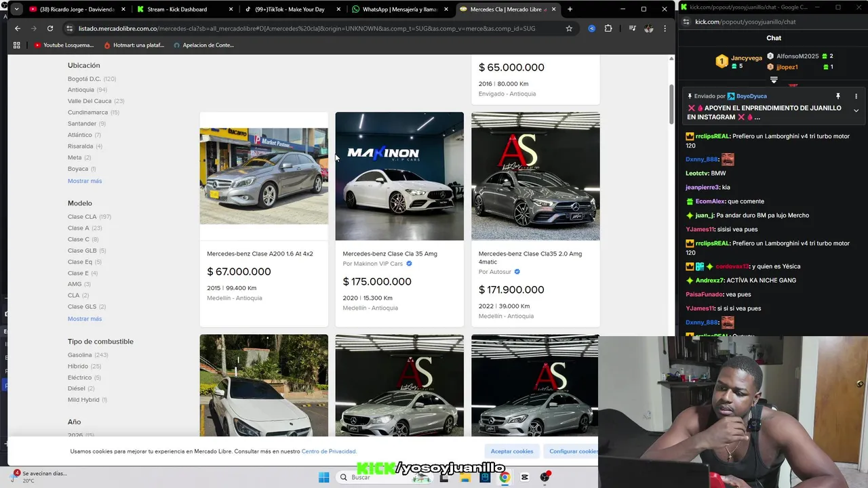The width and height of the screenshot is (868, 488).
Task: Open the tab search dropdown arrow
Action: coord(16,9)
